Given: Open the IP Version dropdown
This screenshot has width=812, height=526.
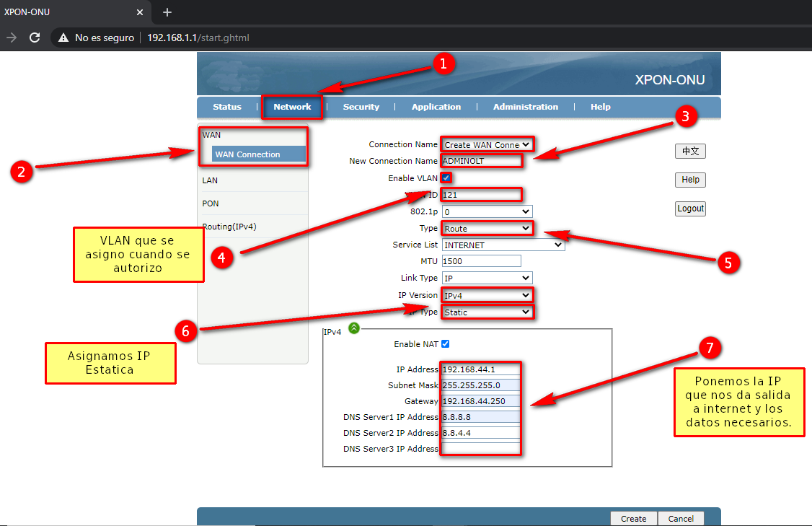Looking at the screenshot, I should coord(487,296).
